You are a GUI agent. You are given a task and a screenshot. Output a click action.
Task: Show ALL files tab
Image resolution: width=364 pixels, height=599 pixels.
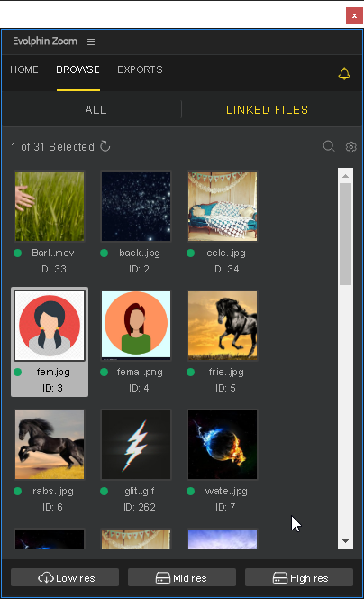click(96, 110)
